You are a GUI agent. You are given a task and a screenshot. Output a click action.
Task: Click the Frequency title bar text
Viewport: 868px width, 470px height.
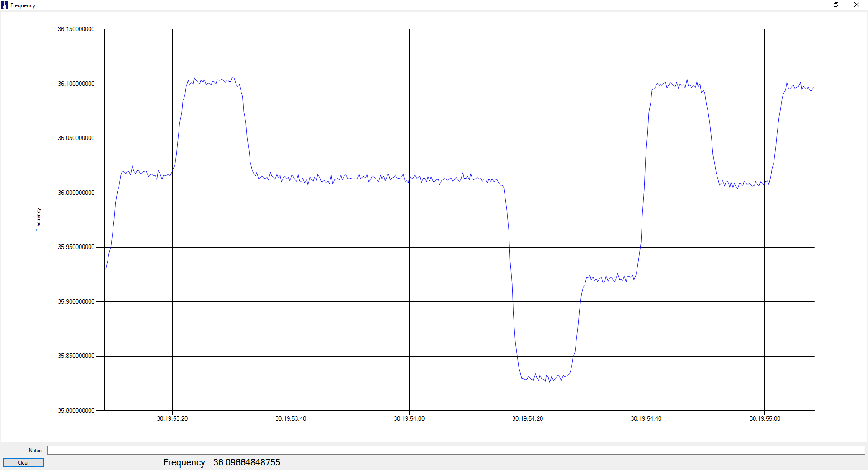click(23, 5)
